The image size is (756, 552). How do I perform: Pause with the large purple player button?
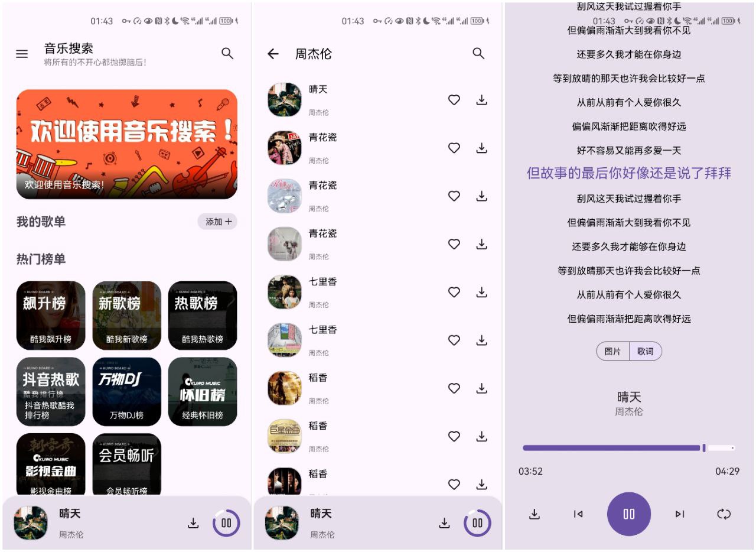(x=629, y=514)
